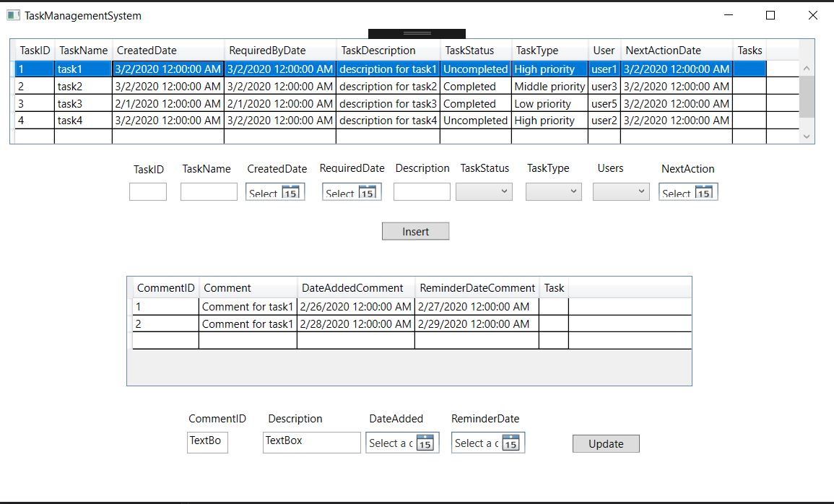
Task: Click the Update button
Action: click(x=605, y=443)
